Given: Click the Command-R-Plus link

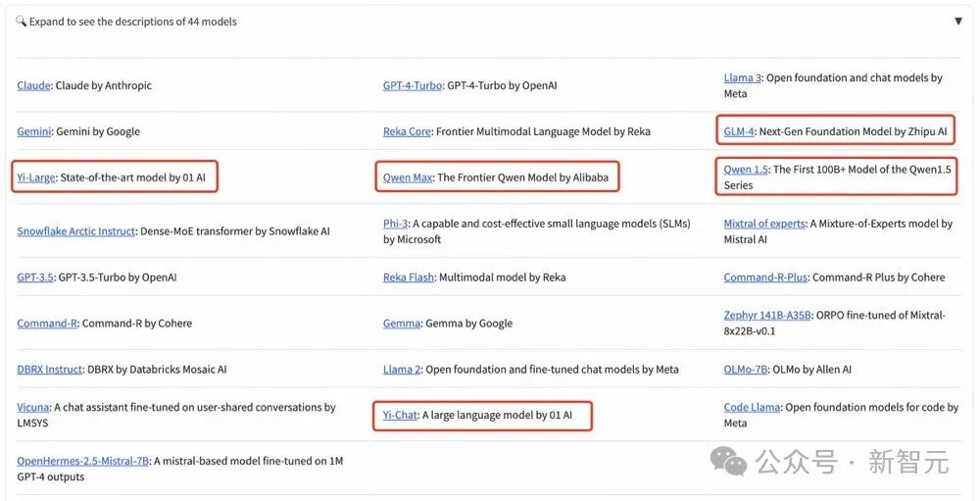Looking at the screenshot, I should [765, 277].
